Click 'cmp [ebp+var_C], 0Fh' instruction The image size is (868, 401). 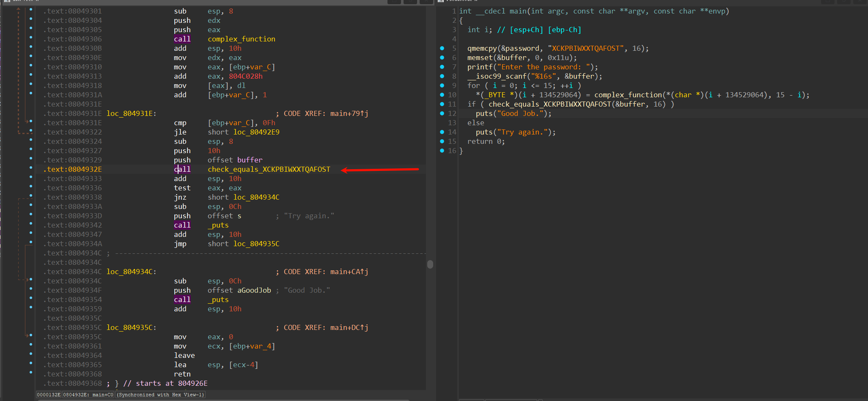point(225,123)
